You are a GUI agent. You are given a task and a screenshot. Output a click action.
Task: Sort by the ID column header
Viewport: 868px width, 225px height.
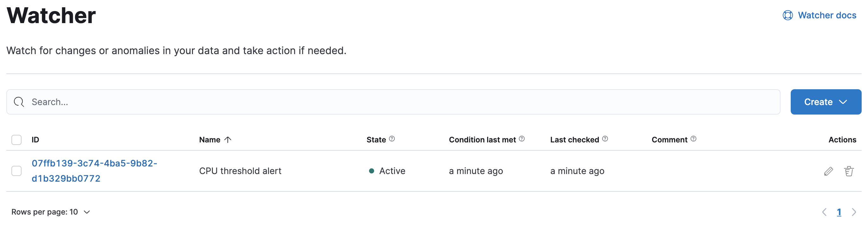click(x=35, y=140)
